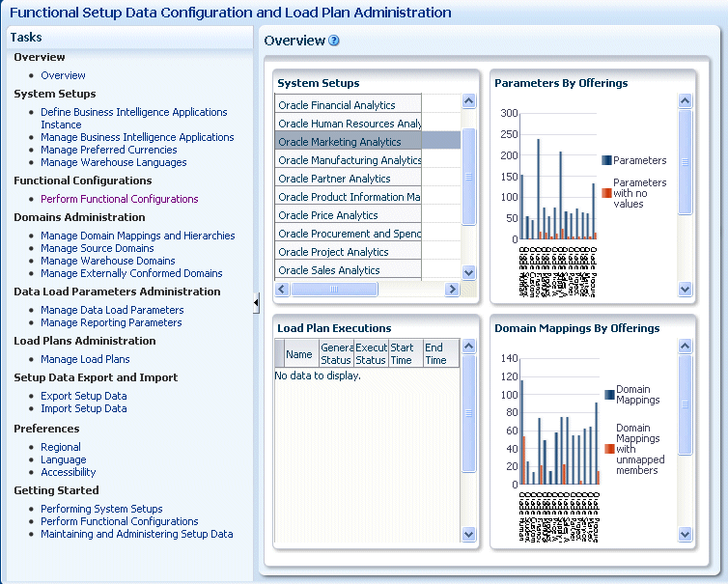Click System Setups horizontal scroll right arrow

tap(452, 290)
